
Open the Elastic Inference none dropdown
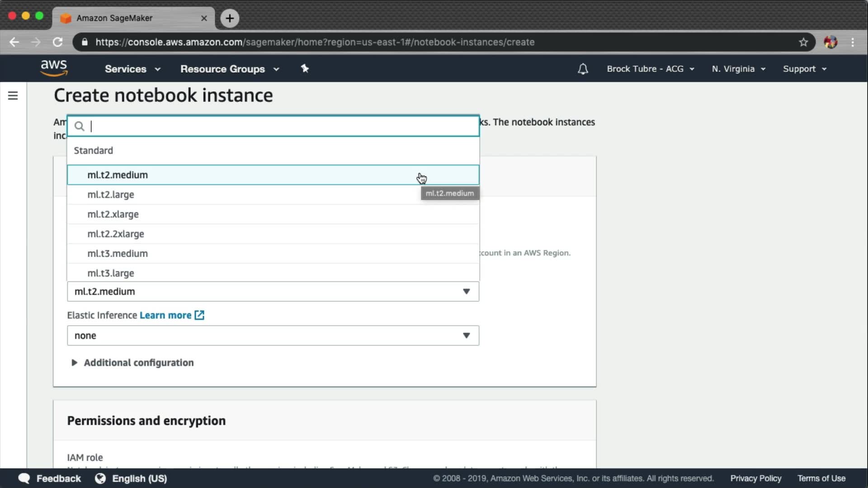click(273, 336)
